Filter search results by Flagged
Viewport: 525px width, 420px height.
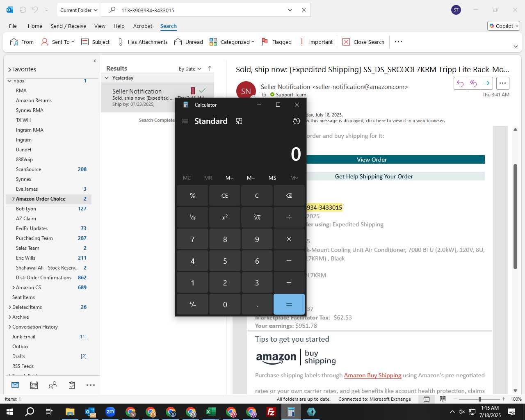(277, 42)
